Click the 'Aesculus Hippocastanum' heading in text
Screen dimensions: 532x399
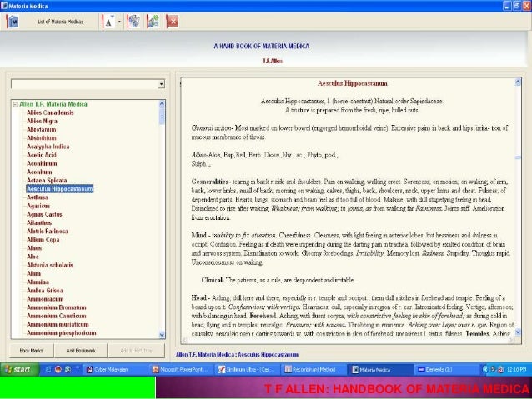point(353,83)
